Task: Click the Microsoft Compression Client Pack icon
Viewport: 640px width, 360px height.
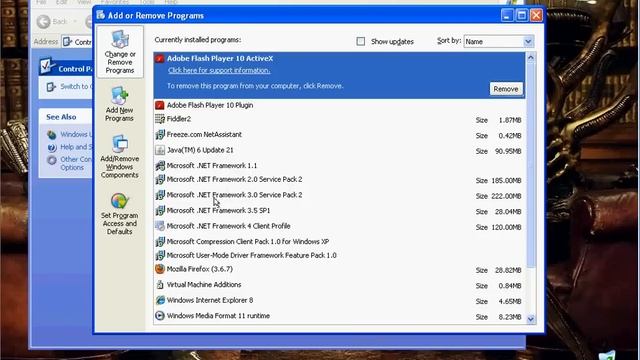Action: pos(160,241)
